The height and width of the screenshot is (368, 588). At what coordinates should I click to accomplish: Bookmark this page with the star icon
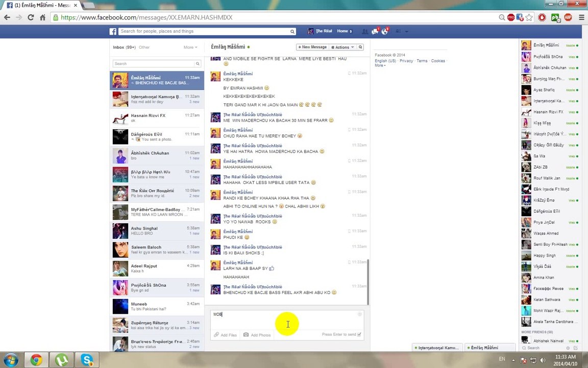[x=529, y=17]
